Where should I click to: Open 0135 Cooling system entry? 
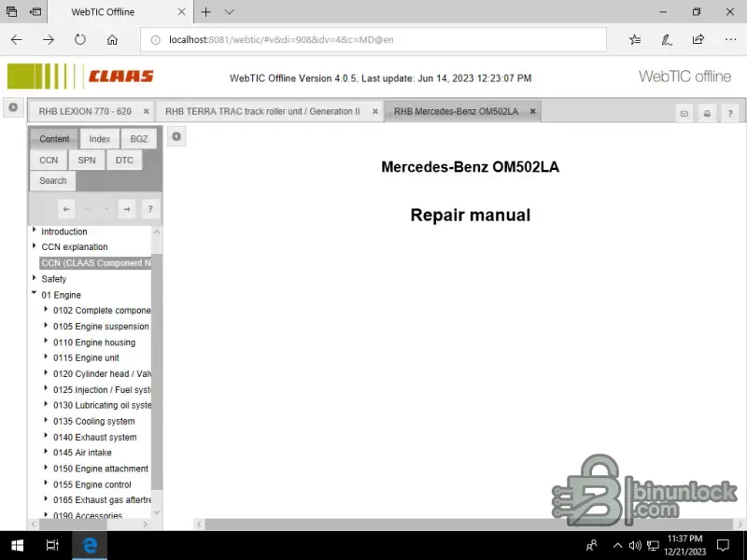94,422
